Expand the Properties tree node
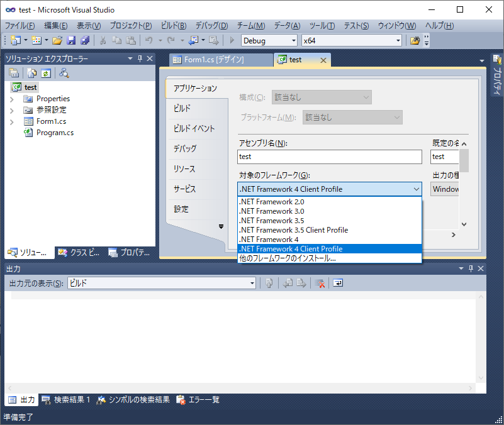Screen dimensions: 504x425 (12, 99)
